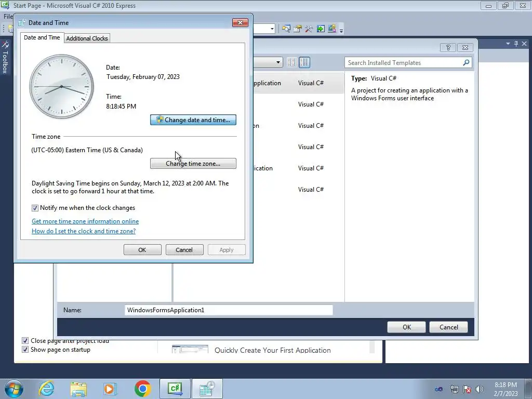532x399 pixels.
Task: Click the tray icon beside the network icon
Action: (x=438, y=389)
